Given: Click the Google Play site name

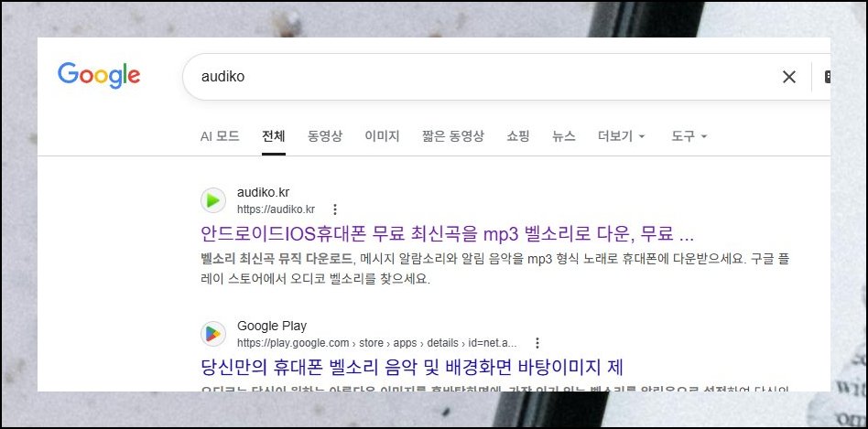Looking at the screenshot, I should (272, 326).
